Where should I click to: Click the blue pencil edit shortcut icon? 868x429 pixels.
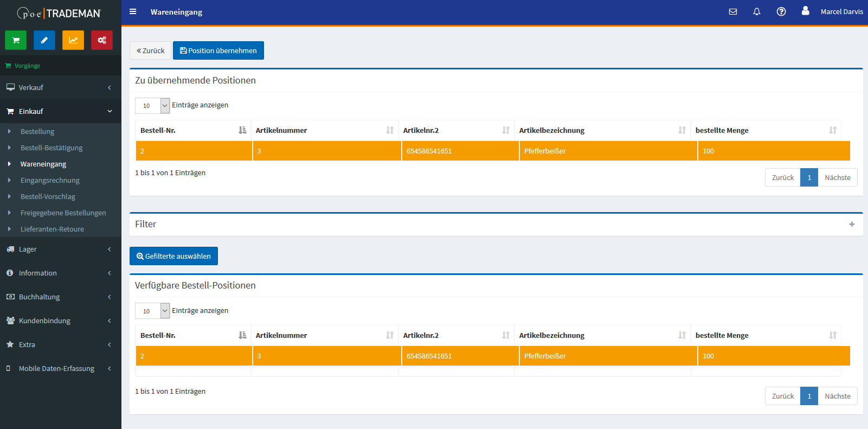click(x=44, y=40)
